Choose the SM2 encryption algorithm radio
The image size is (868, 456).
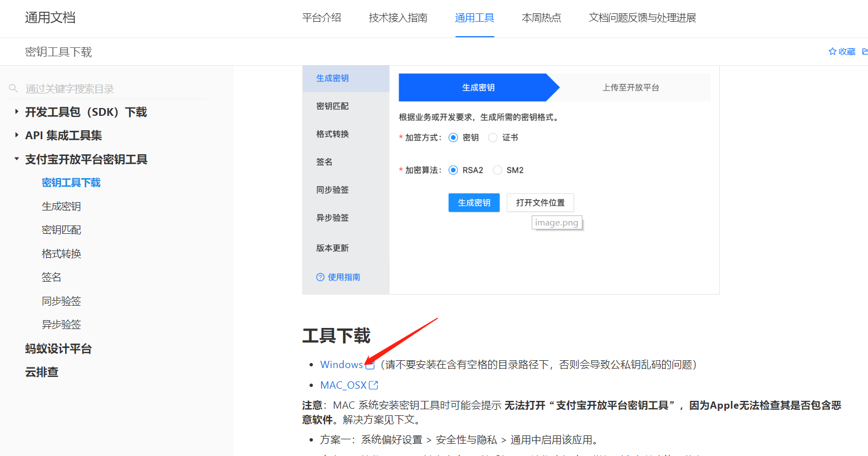click(497, 170)
